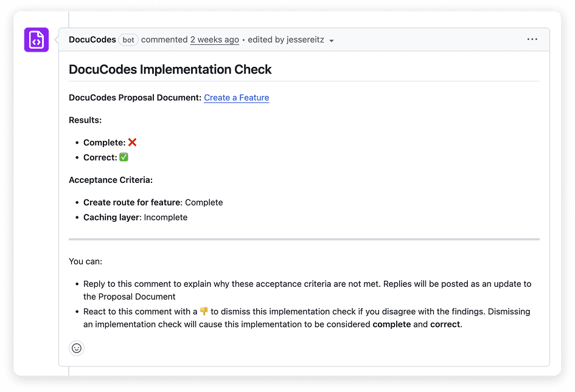
Task: Select the DocuCodes commenter name
Action: pos(92,39)
